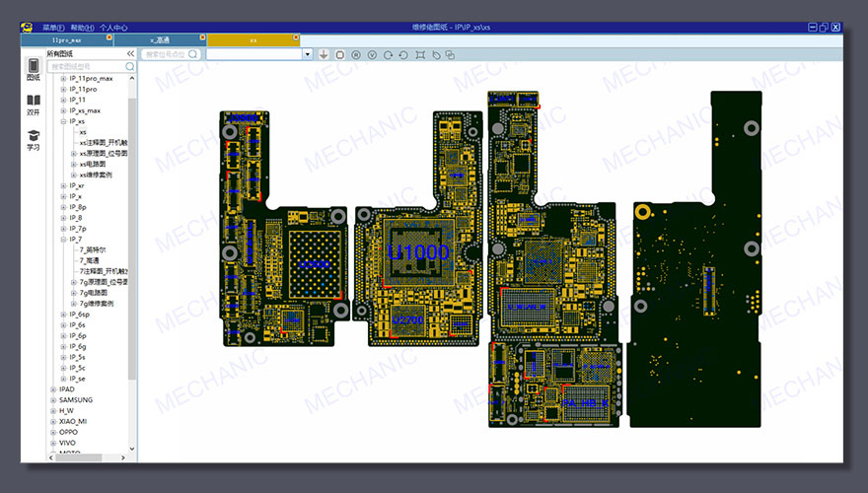Click the rotate counterclockwise toolbar icon
The image size is (868, 493).
(x=403, y=54)
